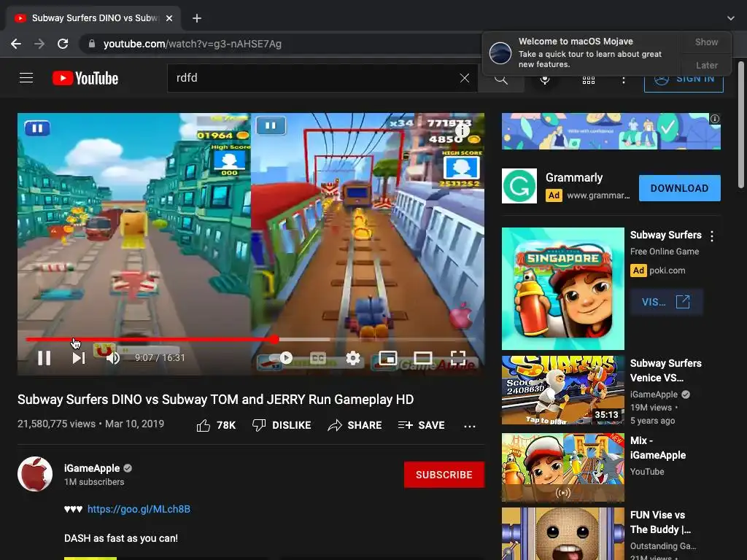Screen dimensions: 747x560
Task: Open the Mix - iGameApple playlist thumbnail
Action: tap(562, 467)
